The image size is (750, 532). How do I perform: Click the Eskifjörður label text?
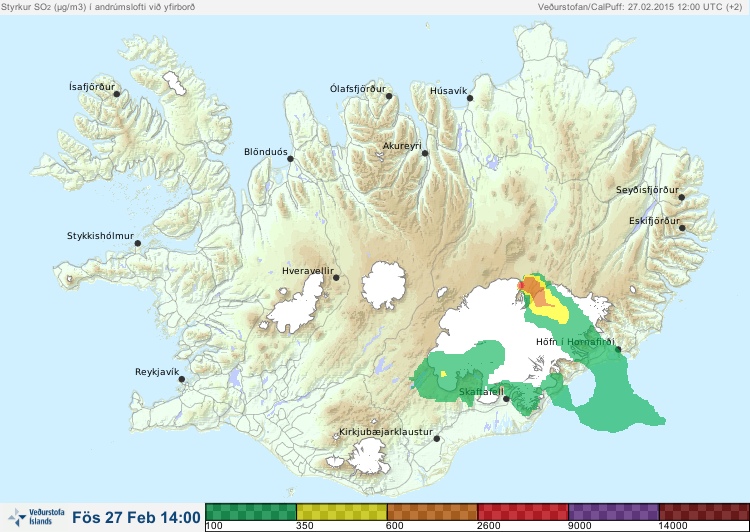pos(654,221)
